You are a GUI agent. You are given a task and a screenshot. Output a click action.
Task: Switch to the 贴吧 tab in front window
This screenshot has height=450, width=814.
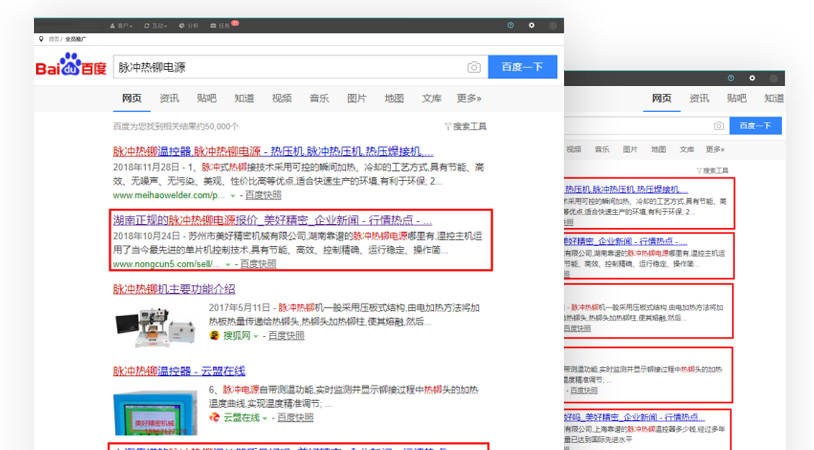(x=207, y=99)
